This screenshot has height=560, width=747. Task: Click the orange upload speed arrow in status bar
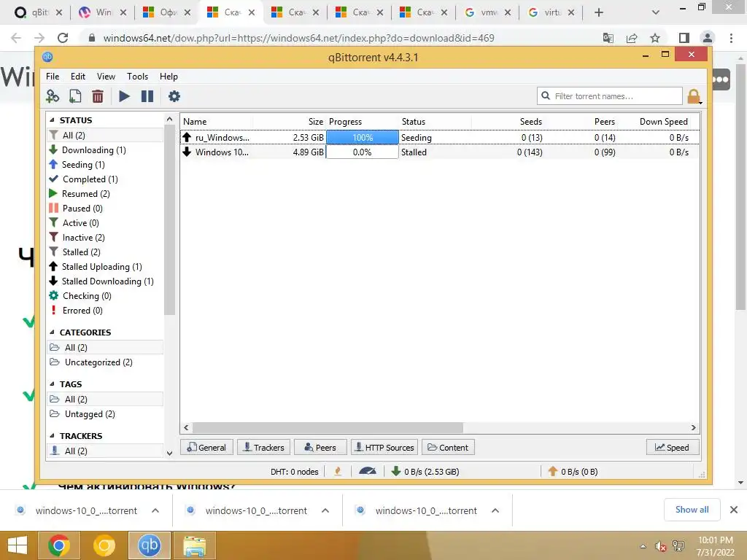553,472
